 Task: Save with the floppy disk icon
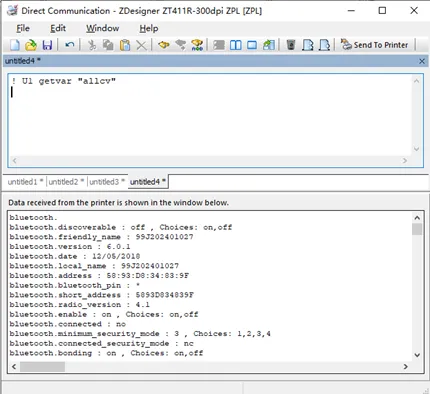(47, 45)
